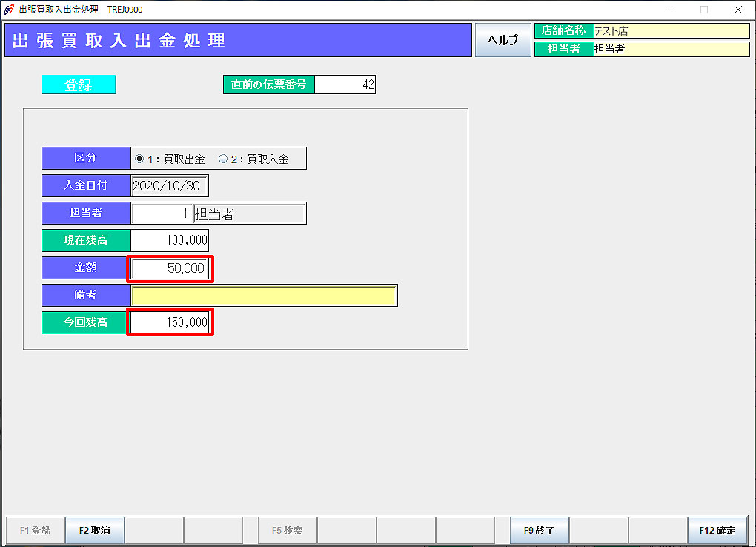Click the 担当者 code number field

click(162, 213)
